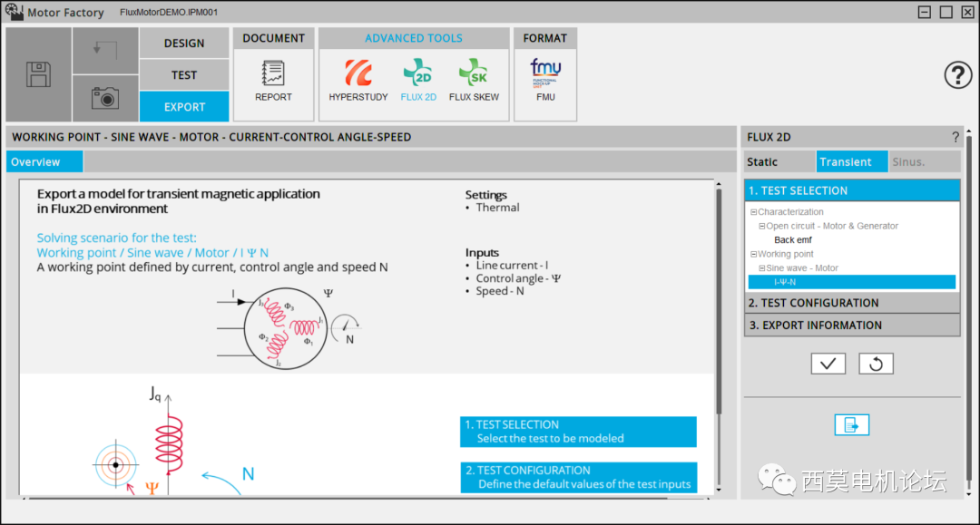980x525 pixels.
Task: Collapse the Characterization tree node
Action: 754,212
